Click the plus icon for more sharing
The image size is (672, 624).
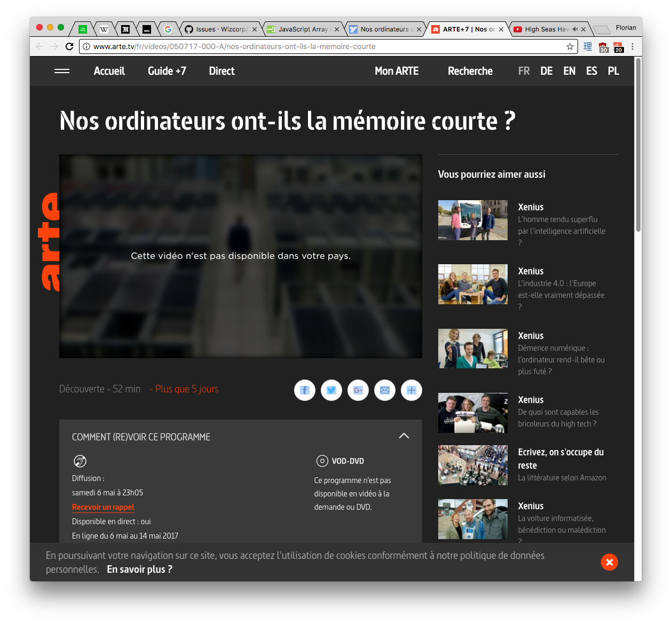[x=412, y=390]
